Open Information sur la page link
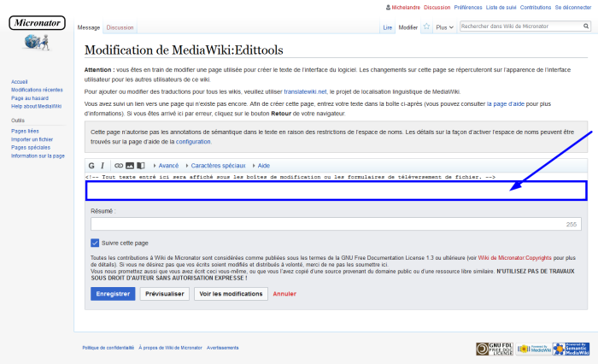598x364 pixels. (x=38, y=156)
